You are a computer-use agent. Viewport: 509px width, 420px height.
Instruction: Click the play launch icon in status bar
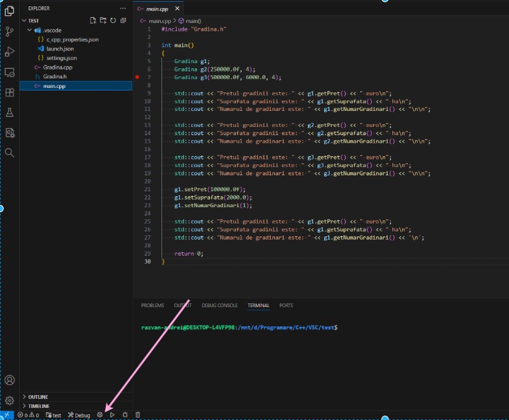click(x=112, y=415)
